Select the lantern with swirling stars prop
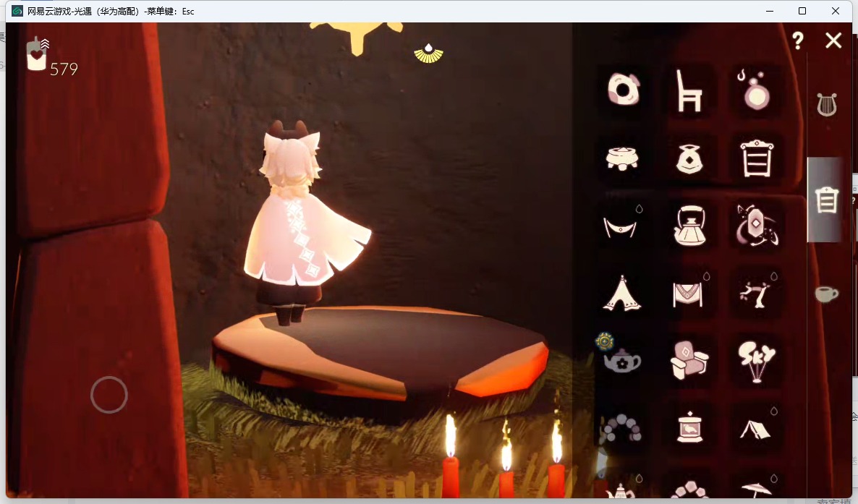This screenshot has height=504, width=858. click(757, 226)
